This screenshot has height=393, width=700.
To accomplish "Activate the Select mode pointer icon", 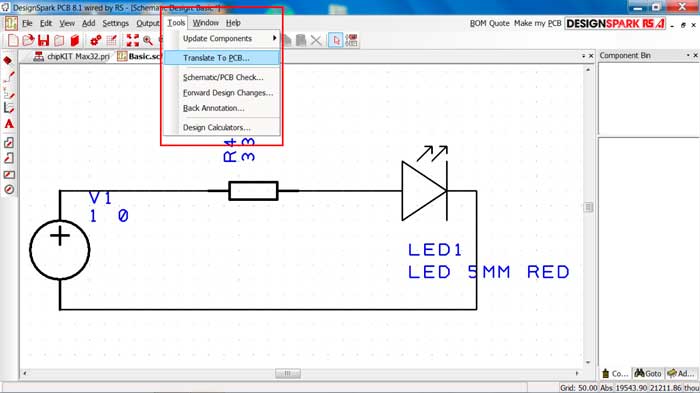I will pos(336,40).
